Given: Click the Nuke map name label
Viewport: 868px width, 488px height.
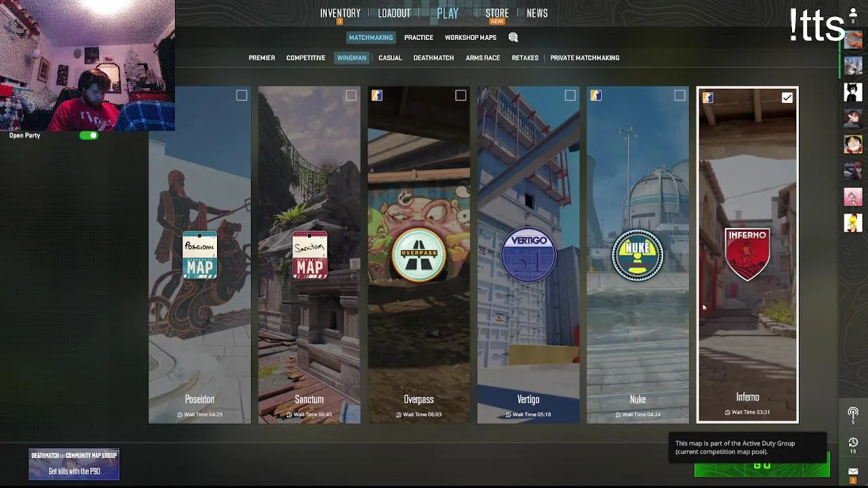Looking at the screenshot, I should [637, 400].
